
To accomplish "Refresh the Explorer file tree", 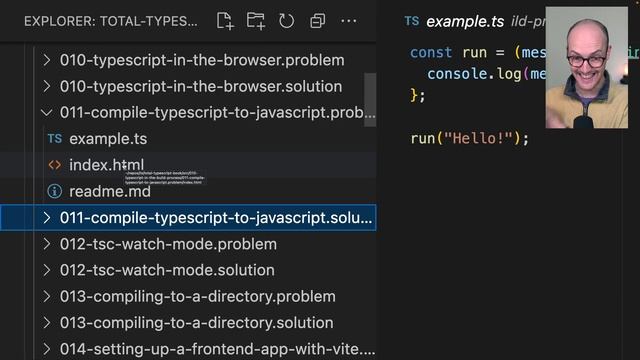I will coord(286,21).
